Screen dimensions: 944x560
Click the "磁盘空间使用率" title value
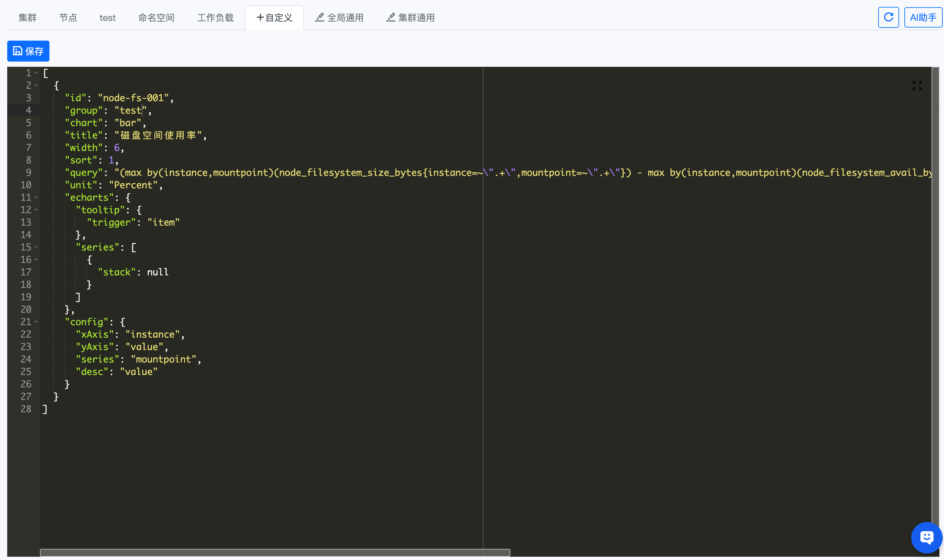click(158, 136)
